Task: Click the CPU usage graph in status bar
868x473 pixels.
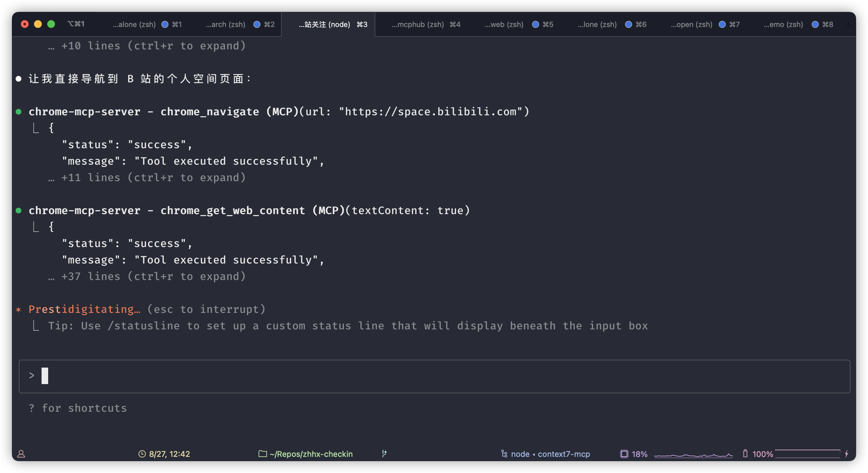Action: (693, 455)
